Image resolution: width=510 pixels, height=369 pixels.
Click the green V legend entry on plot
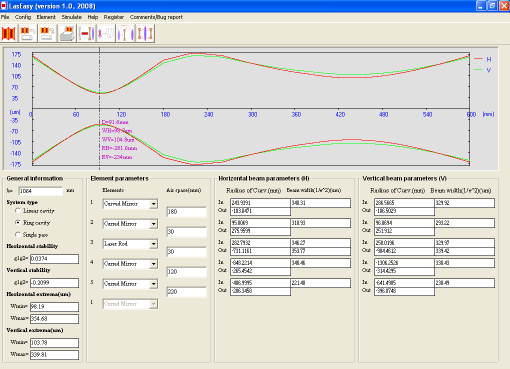pyautogui.click(x=482, y=70)
